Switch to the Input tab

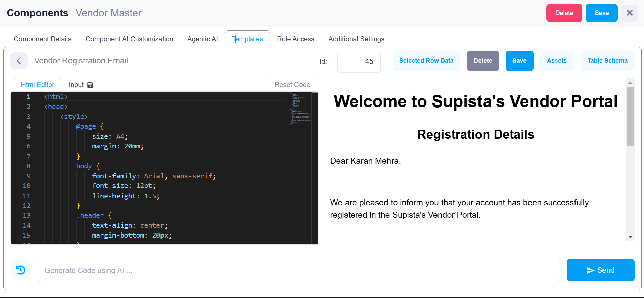[x=76, y=85]
